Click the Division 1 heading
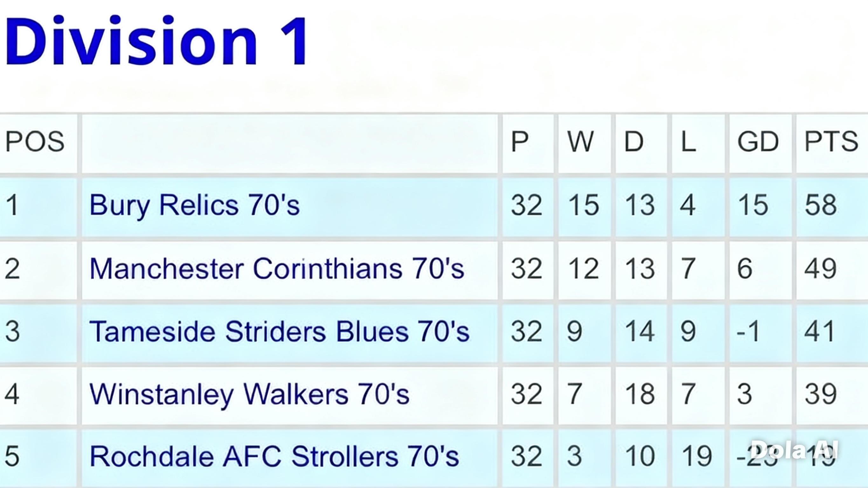This screenshot has width=868, height=488. pyautogui.click(x=156, y=41)
